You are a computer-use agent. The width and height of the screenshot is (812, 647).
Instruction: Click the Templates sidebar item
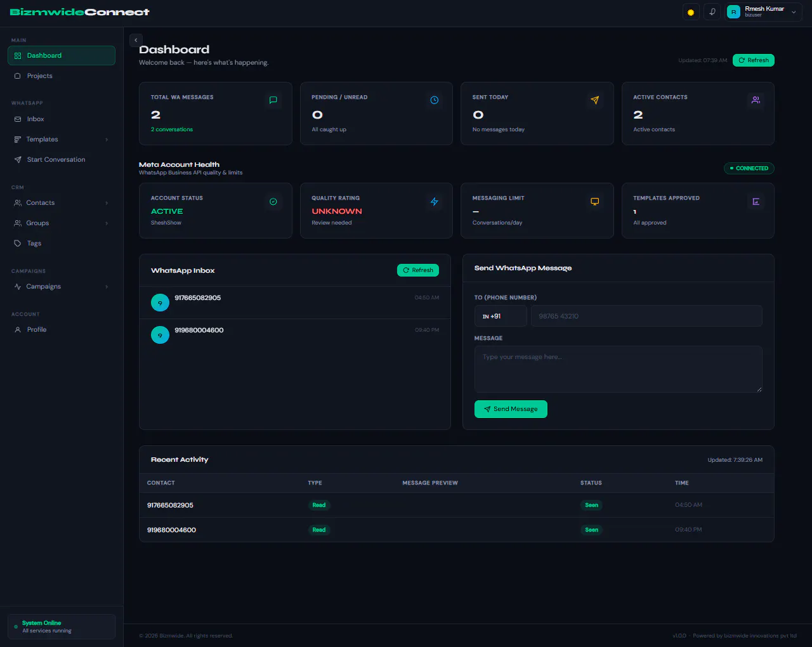(x=62, y=139)
